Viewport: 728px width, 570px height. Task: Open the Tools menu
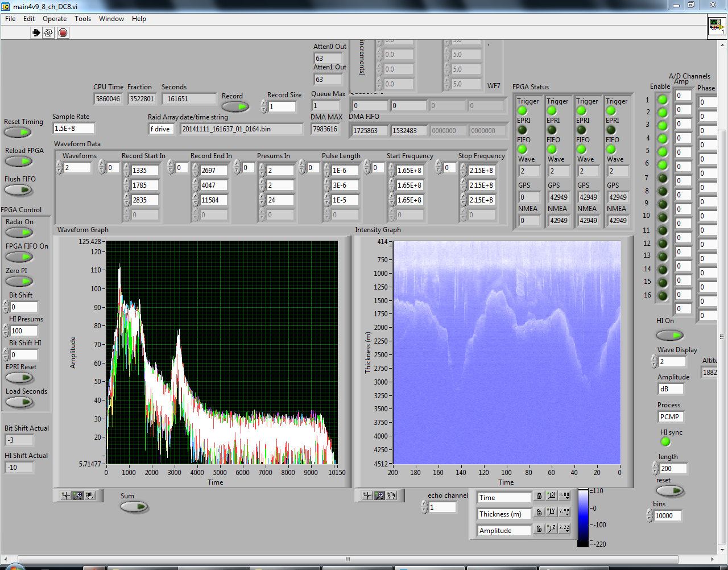[82, 19]
